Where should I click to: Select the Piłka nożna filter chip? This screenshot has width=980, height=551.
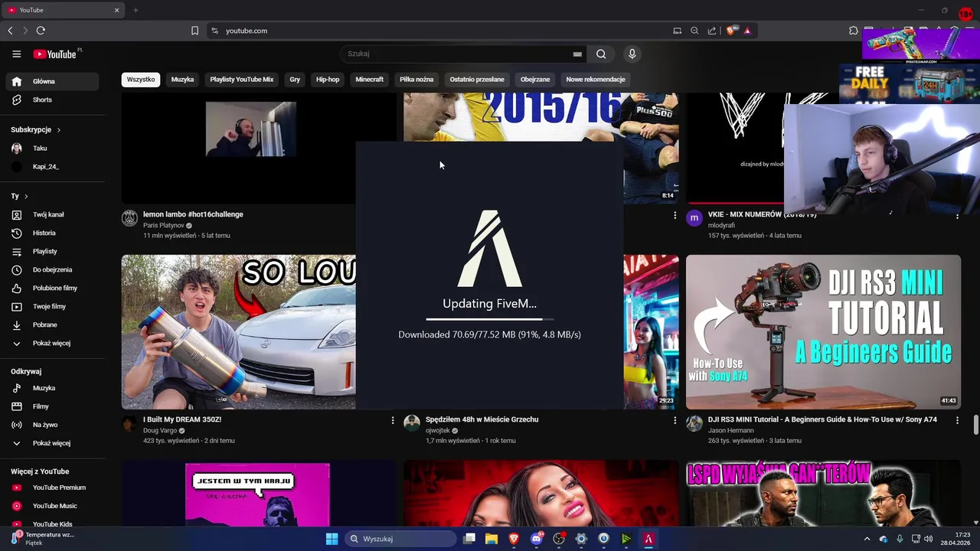pyautogui.click(x=416, y=80)
